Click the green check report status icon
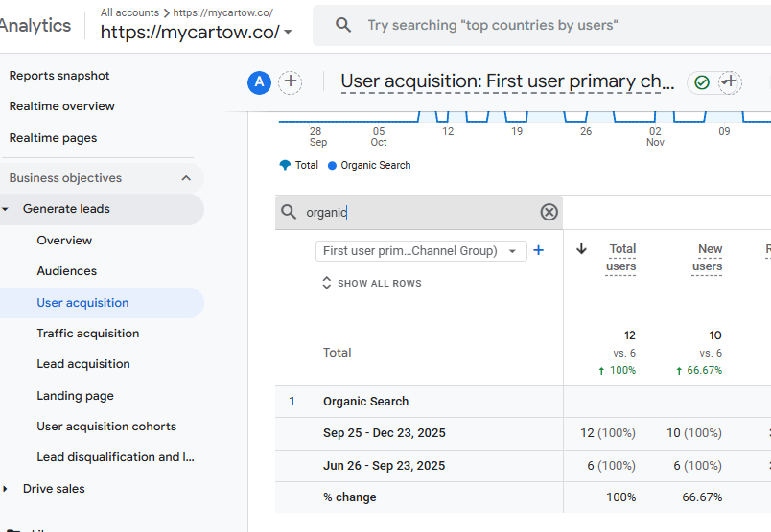Viewport: 771px width, 532px height. click(702, 82)
